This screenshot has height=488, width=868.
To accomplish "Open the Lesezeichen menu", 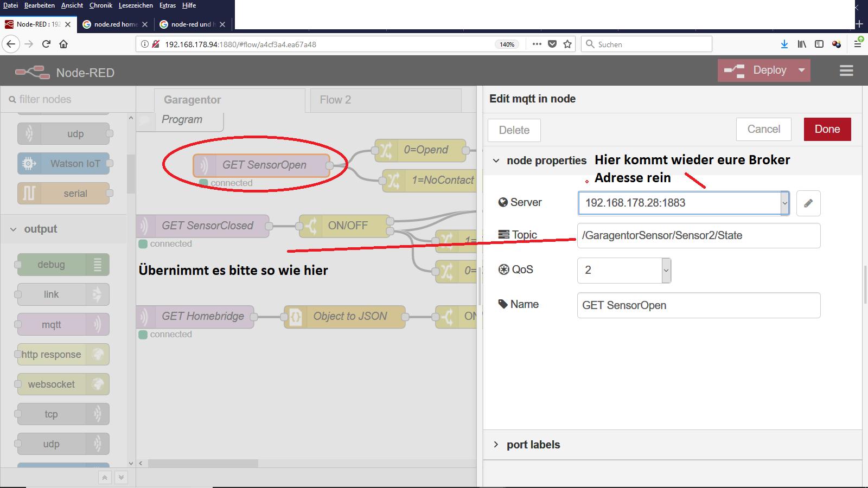I will click(x=136, y=5).
